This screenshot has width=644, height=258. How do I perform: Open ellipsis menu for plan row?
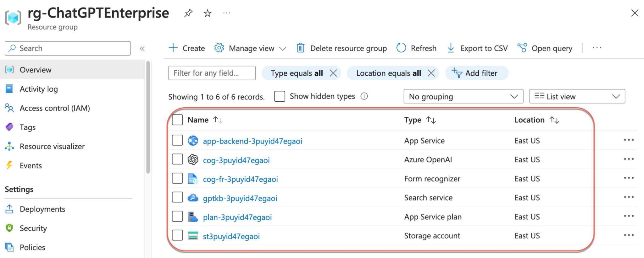point(629,216)
